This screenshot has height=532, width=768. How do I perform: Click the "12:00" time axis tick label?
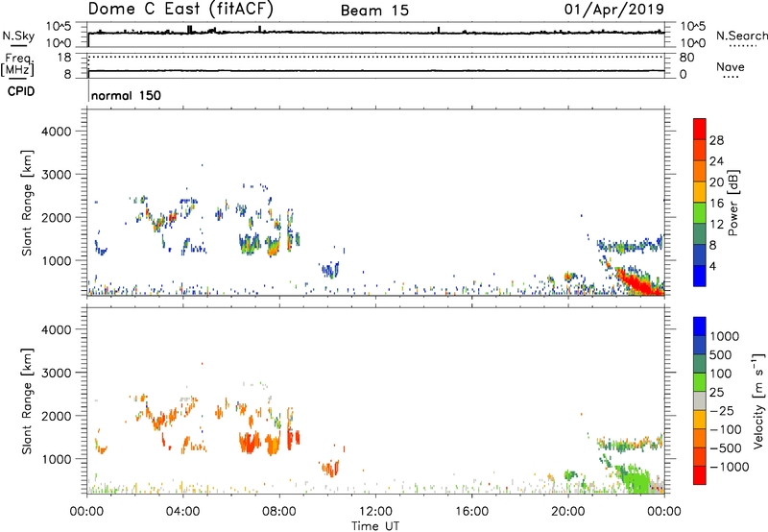point(375,512)
